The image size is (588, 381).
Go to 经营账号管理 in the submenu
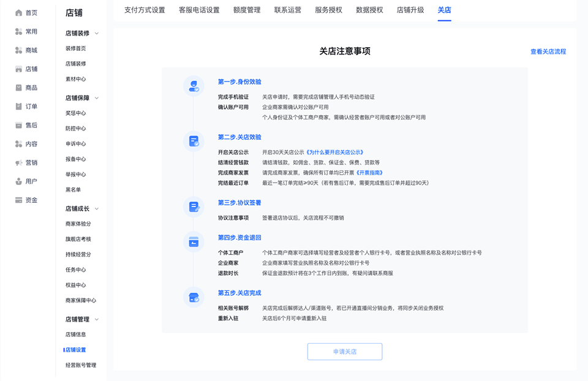pyautogui.click(x=81, y=365)
